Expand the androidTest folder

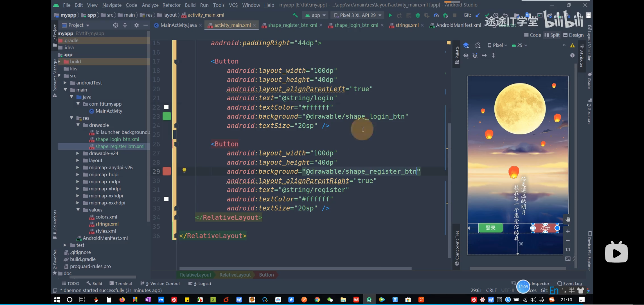[x=65, y=83]
